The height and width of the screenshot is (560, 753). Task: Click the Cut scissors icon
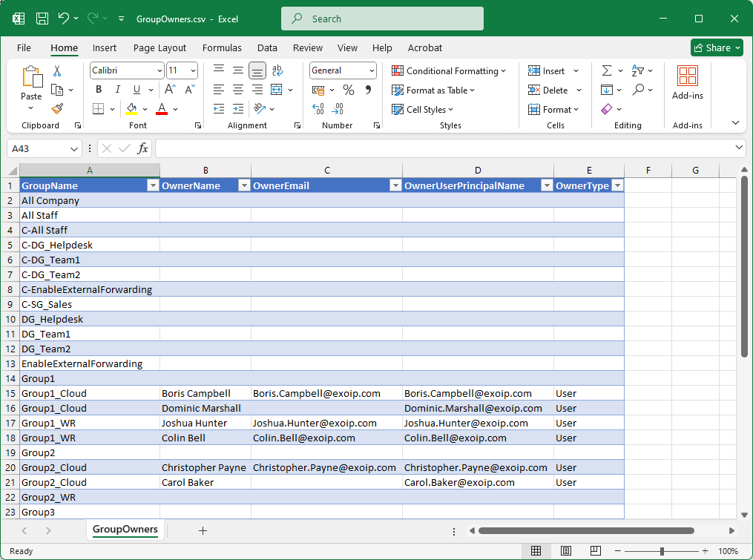[x=57, y=71]
